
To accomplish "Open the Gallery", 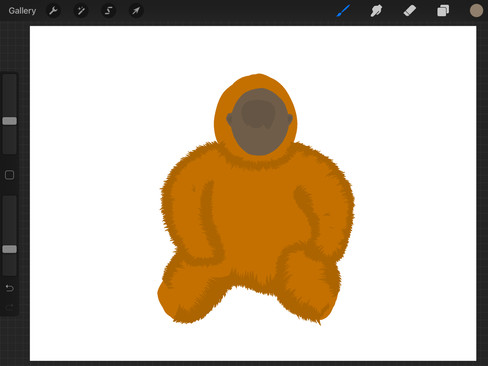I will (22, 11).
